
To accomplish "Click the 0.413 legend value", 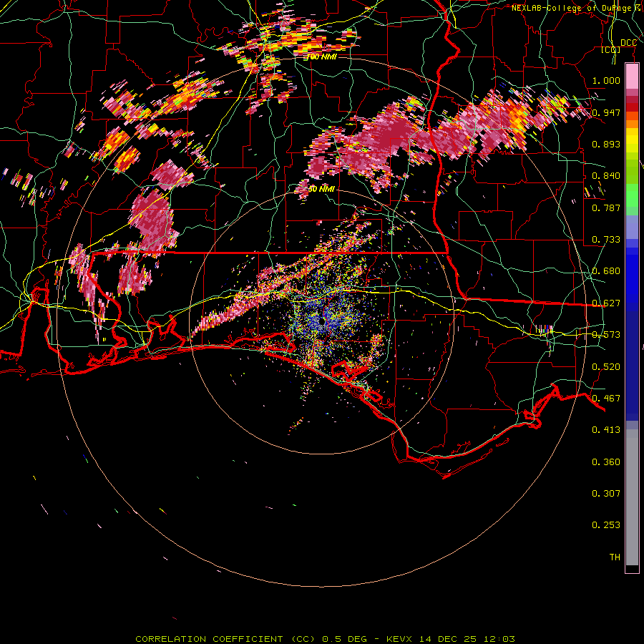I will pyautogui.click(x=606, y=430).
